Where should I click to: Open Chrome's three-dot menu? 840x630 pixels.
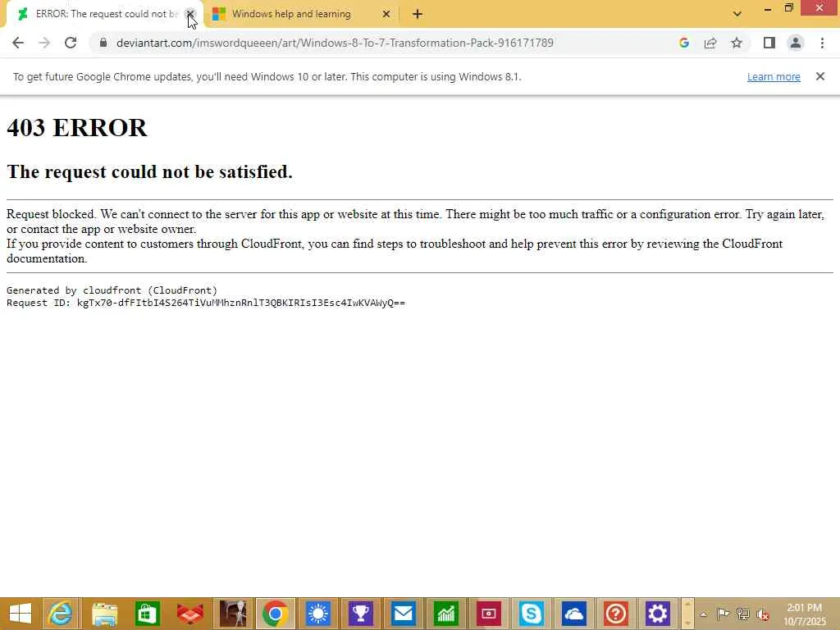(822, 43)
